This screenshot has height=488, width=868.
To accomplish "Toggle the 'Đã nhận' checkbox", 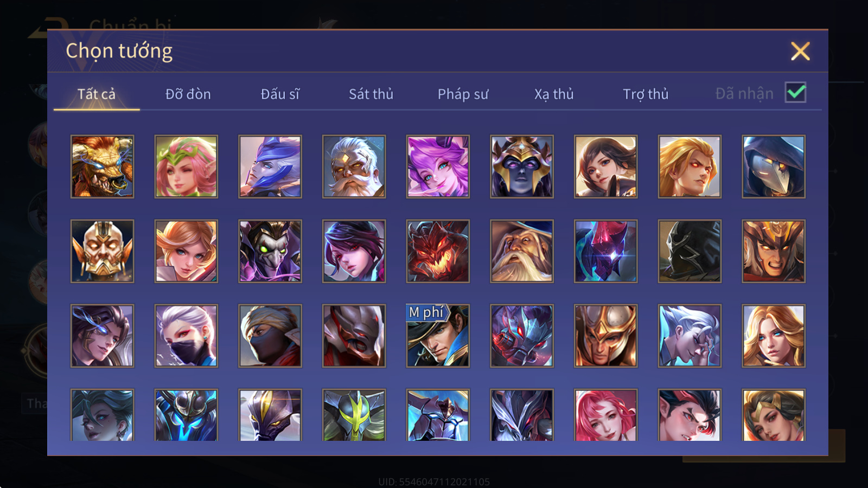I will tap(796, 92).
